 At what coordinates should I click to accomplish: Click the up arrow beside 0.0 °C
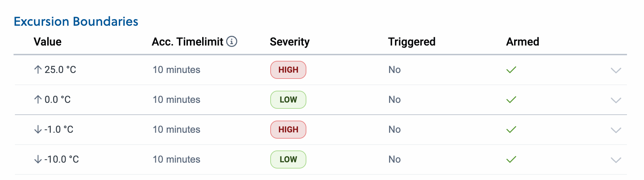[38, 99]
